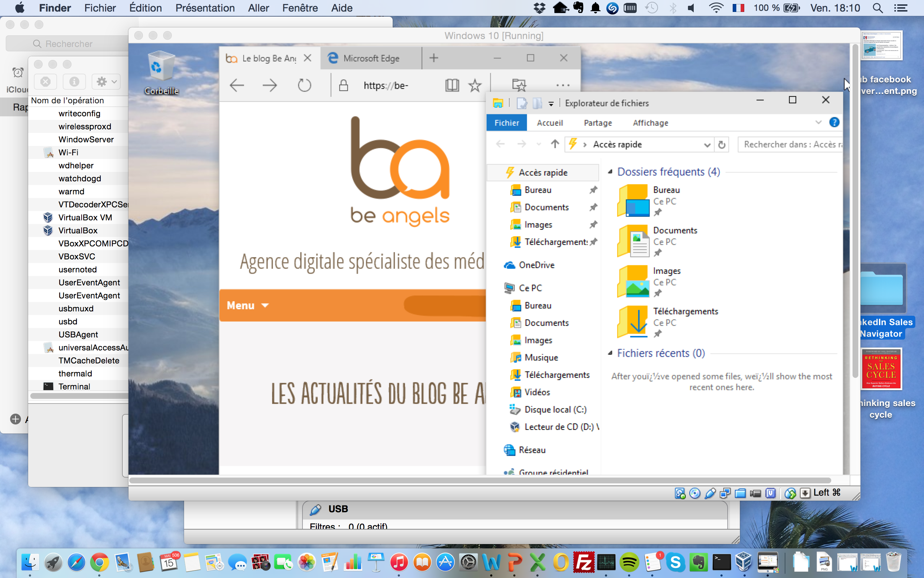This screenshot has width=924, height=578.
Task: Select Disque local (C:) in sidebar
Action: point(555,409)
